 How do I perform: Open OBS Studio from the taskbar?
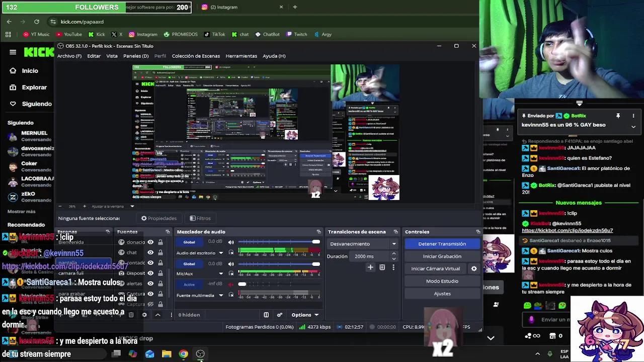[x=200, y=354]
